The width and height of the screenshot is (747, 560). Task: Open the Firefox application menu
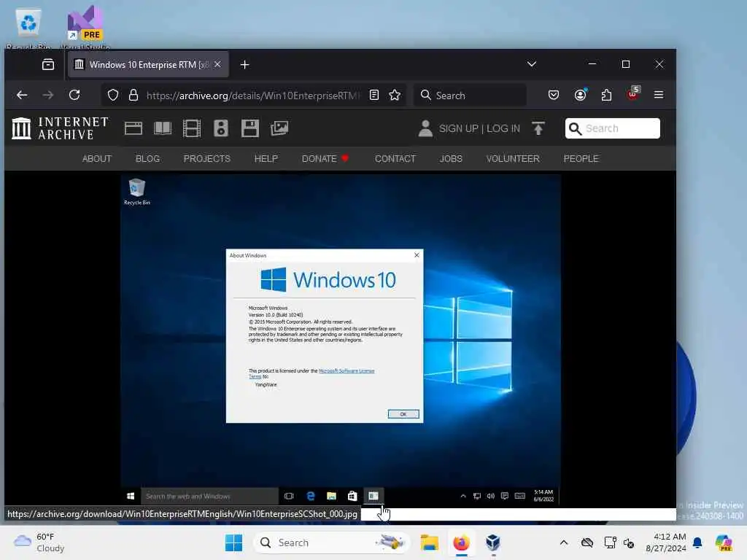pos(659,95)
